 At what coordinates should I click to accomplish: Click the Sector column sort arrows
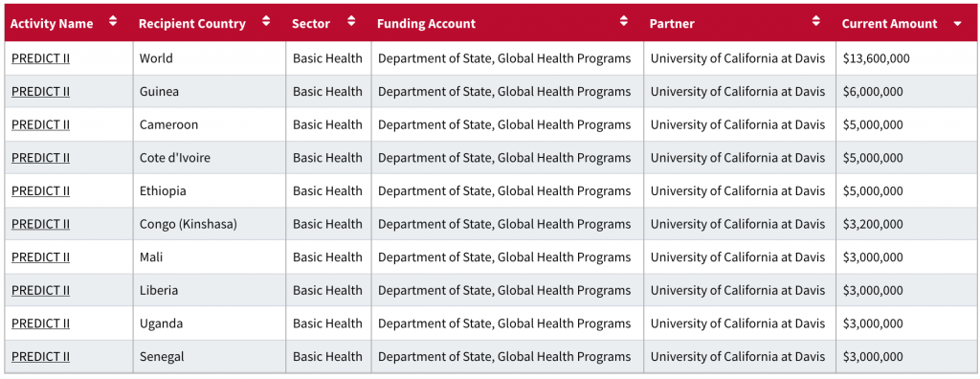click(351, 21)
